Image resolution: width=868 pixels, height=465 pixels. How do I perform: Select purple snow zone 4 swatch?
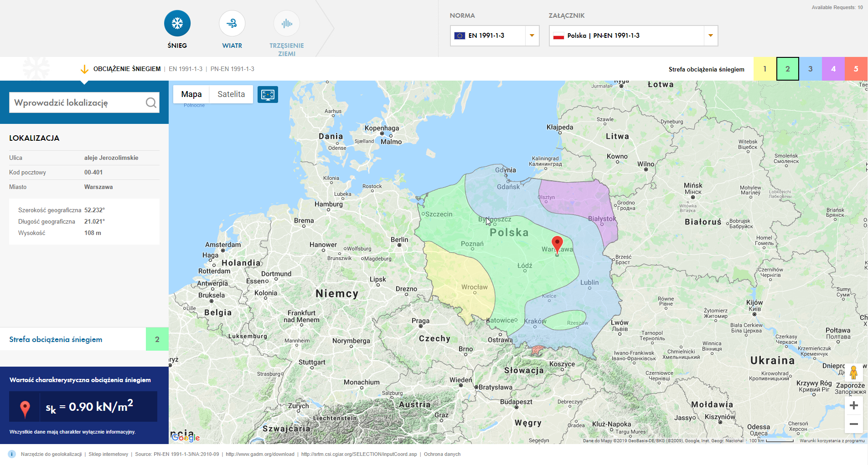833,69
